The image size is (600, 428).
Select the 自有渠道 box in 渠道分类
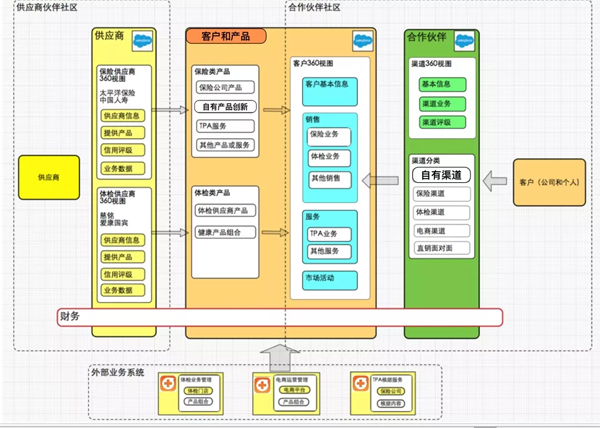click(439, 175)
